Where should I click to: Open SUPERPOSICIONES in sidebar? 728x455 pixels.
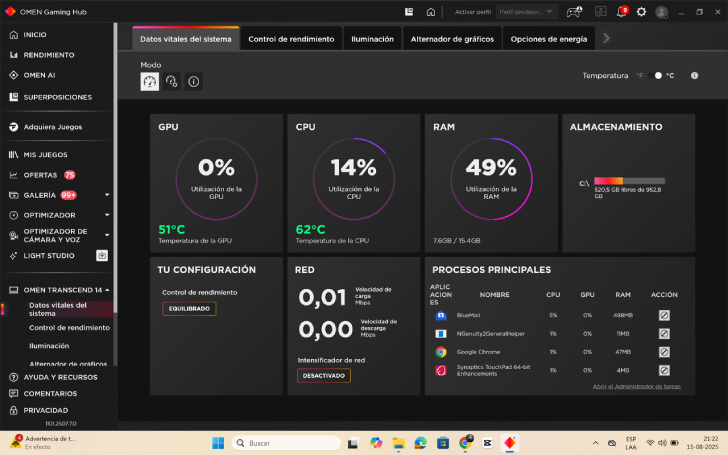coord(58,97)
